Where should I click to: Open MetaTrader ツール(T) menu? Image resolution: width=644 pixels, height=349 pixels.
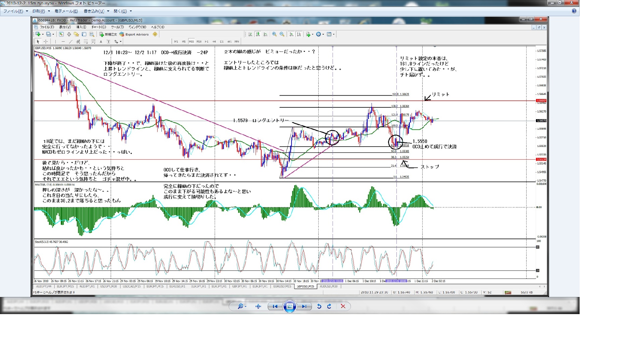coord(117,27)
